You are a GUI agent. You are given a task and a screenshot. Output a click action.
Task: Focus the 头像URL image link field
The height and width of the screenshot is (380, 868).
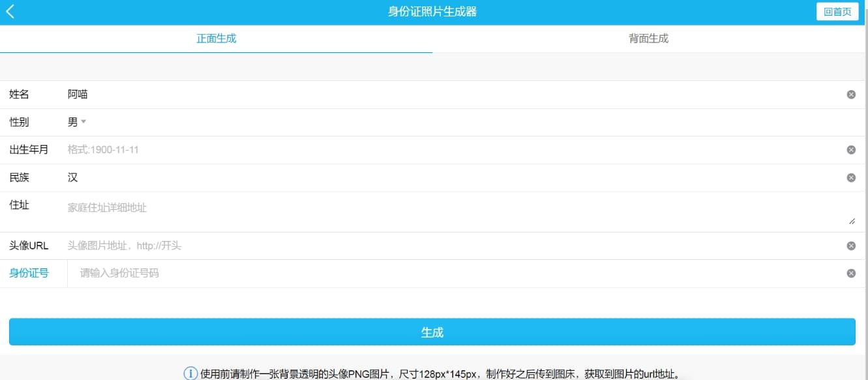click(261, 245)
